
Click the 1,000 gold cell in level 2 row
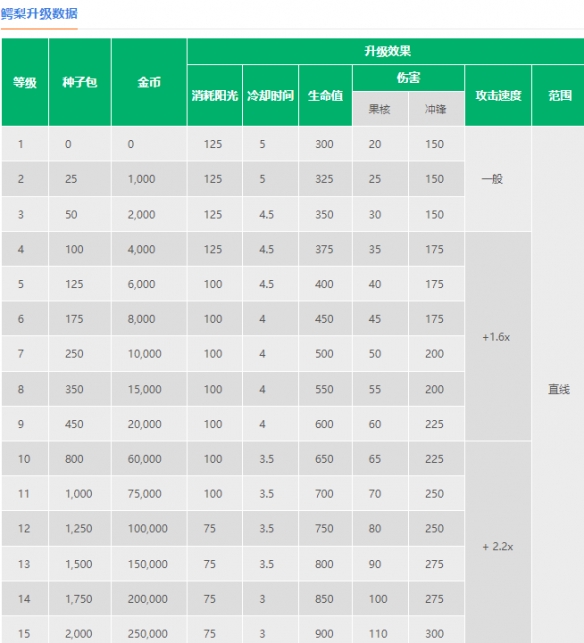pos(149,179)
